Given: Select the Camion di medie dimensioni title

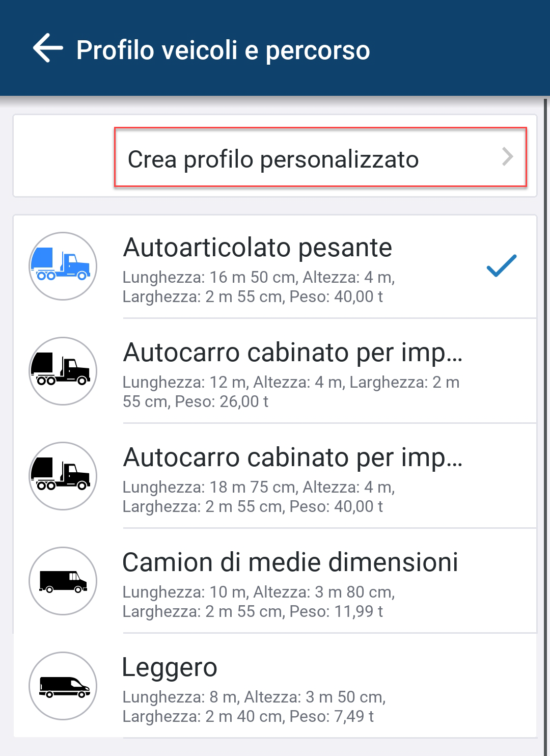Looking at the screenshot, I should pyautogui.click(x=290, y=563).
